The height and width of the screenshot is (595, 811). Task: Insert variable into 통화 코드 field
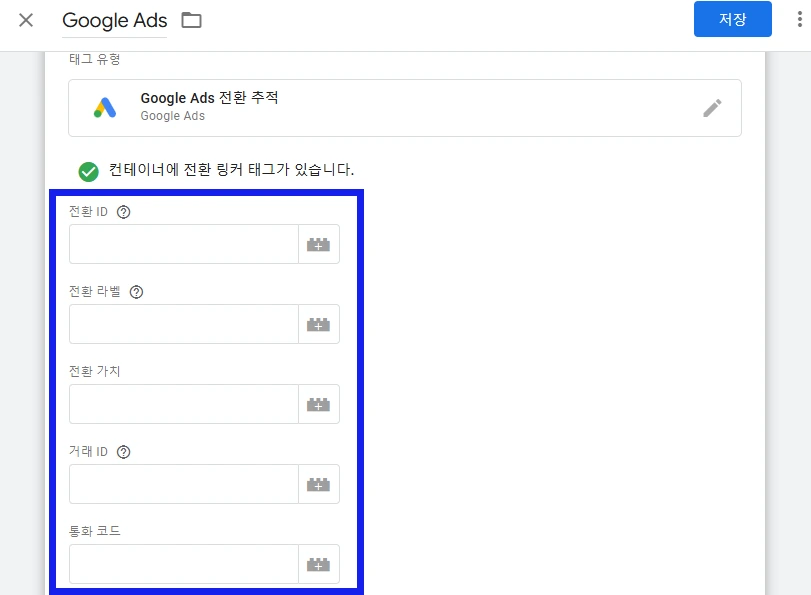tap(319, 564)
